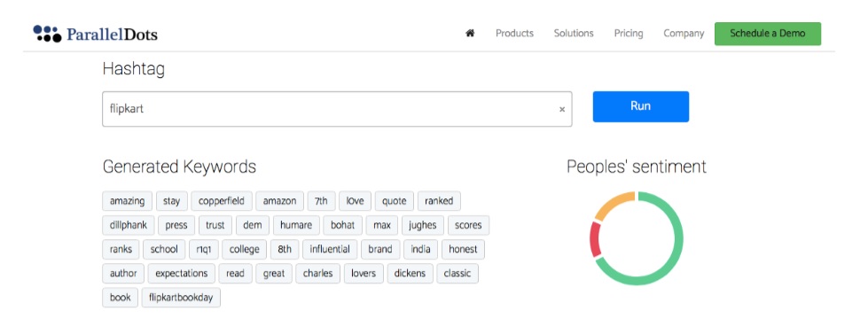Open the Products menu

514,33
